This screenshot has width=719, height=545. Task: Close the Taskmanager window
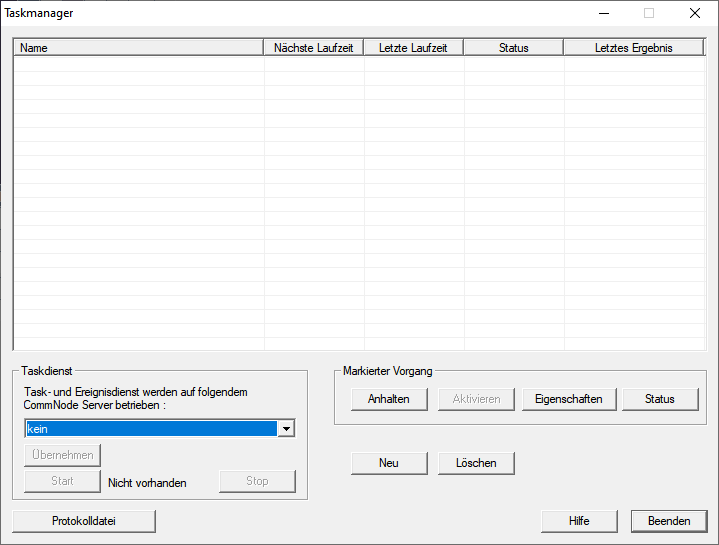coord(694,13)
